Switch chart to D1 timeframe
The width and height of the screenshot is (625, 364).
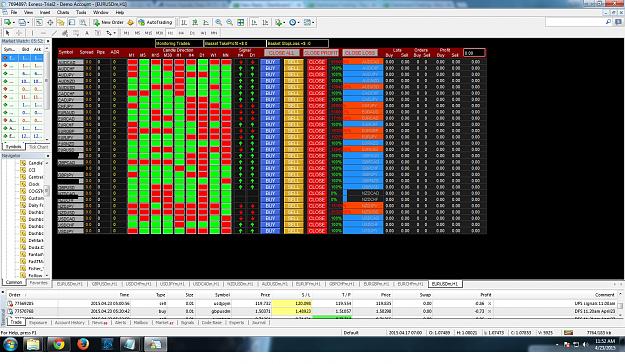click(192, 33)
